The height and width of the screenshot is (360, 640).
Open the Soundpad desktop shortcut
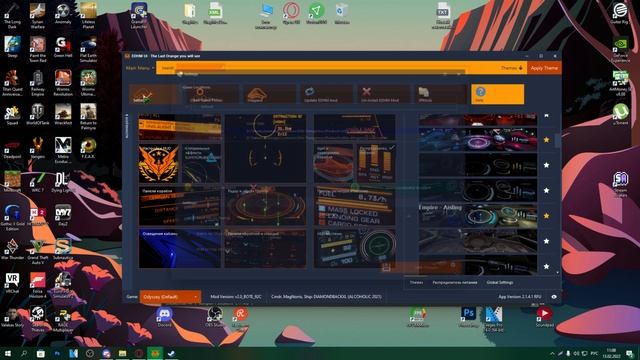pyautogui.click(x=544, y=316)
